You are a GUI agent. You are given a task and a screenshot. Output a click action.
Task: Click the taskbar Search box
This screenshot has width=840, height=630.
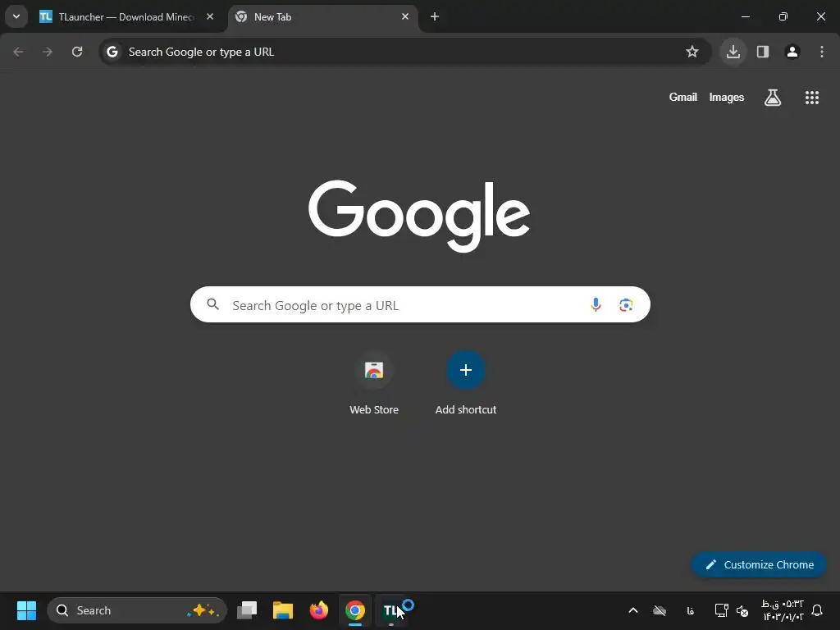click(x=137, y=610)
